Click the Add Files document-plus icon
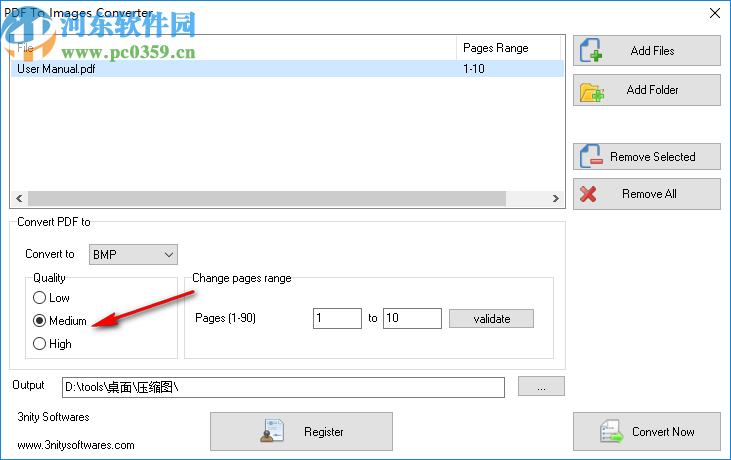The height and width of the screenshot is (460, 731). 591,51
